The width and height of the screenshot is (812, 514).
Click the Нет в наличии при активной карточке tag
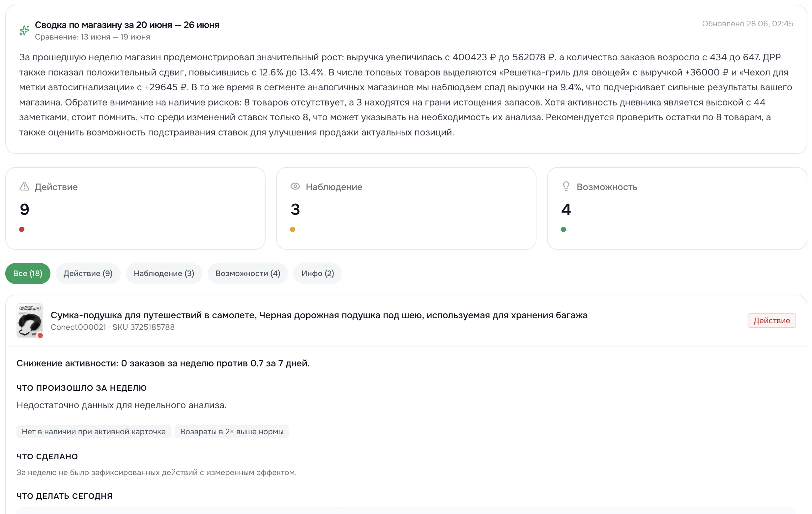[94, 432]
